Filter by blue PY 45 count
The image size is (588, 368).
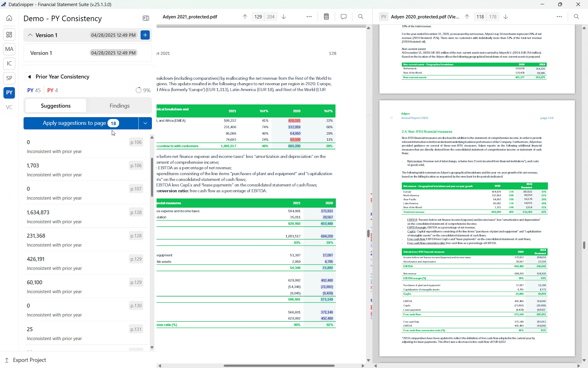[34, 90]
